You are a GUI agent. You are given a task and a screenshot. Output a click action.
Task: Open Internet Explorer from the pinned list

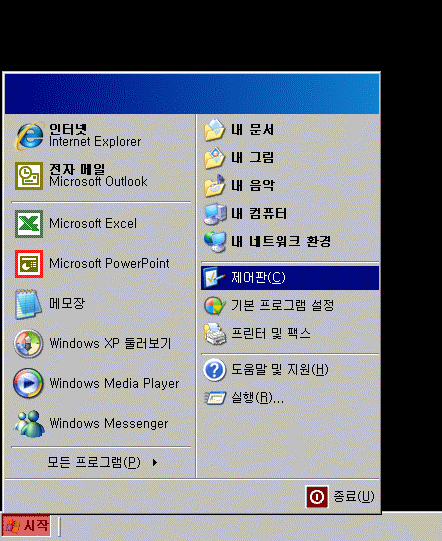click(100, 136)
